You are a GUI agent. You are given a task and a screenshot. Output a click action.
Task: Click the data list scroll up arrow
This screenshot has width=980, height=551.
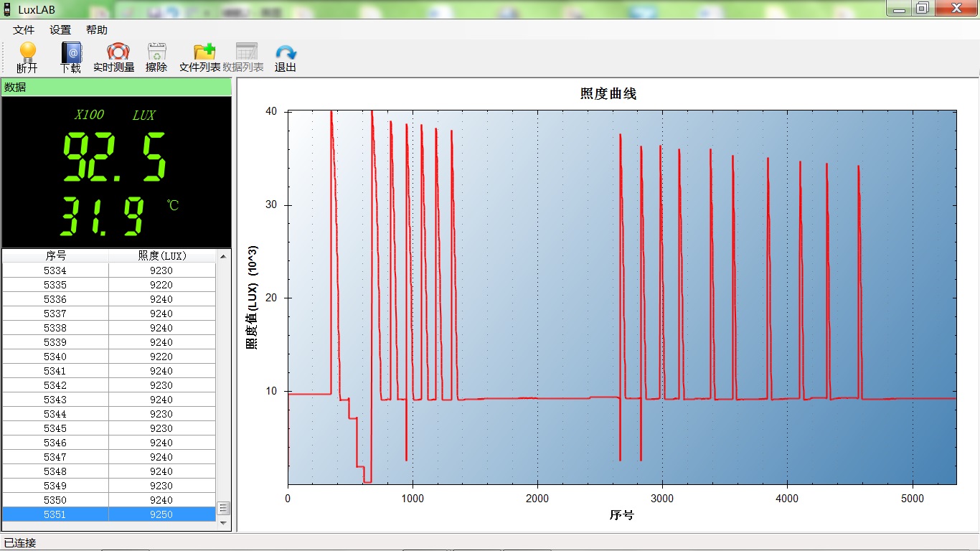(x=223, y=256)
